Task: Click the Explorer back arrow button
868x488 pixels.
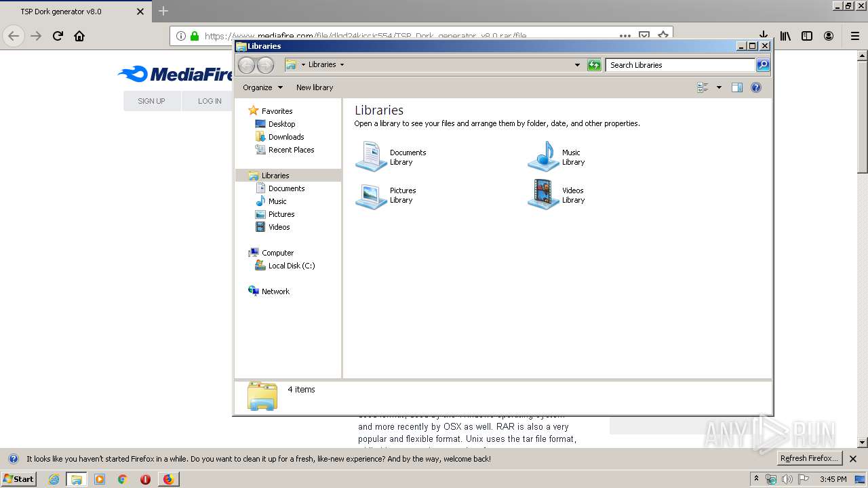Action: click(x=247, y=65)
